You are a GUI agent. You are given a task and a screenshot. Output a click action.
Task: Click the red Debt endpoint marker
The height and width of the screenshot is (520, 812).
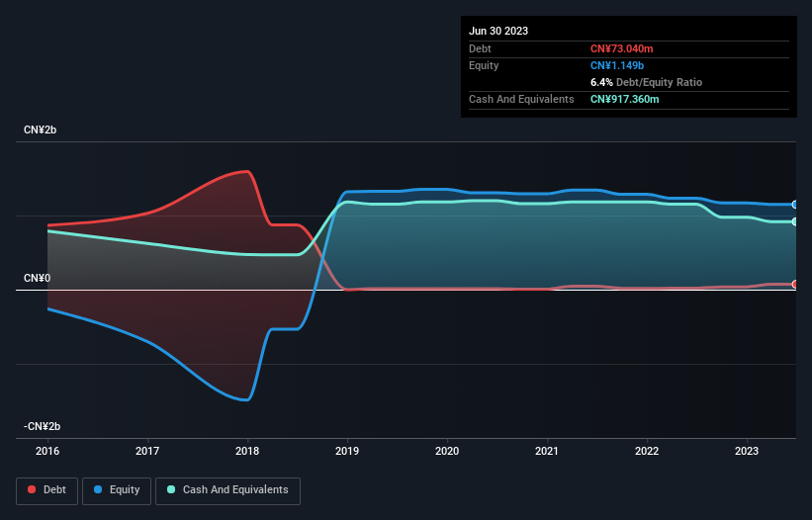click(794, 284)
